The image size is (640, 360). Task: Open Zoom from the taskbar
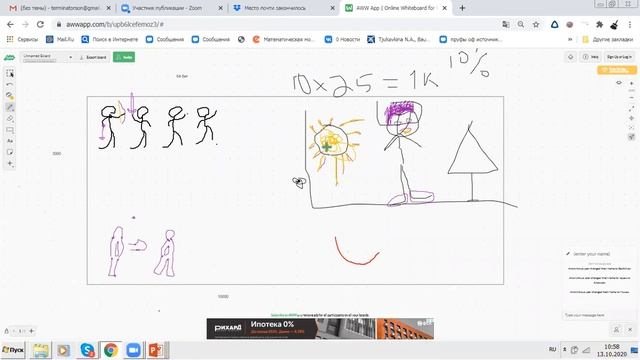(133, 350)
